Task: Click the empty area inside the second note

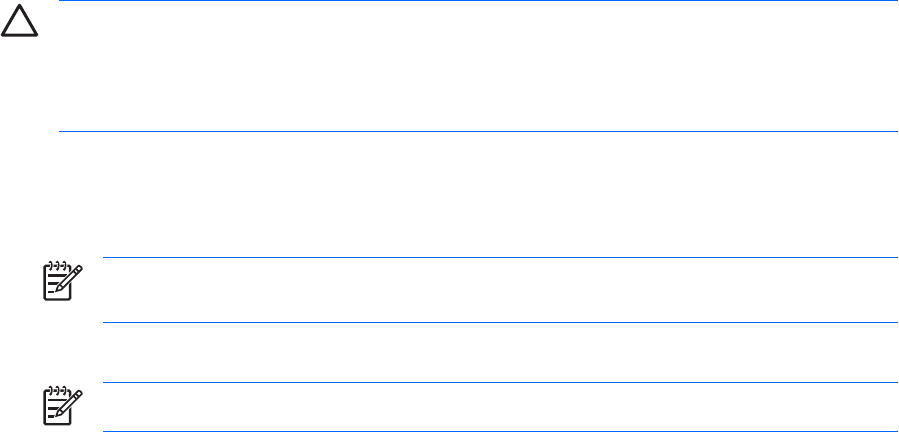Action: click(500, 407)
